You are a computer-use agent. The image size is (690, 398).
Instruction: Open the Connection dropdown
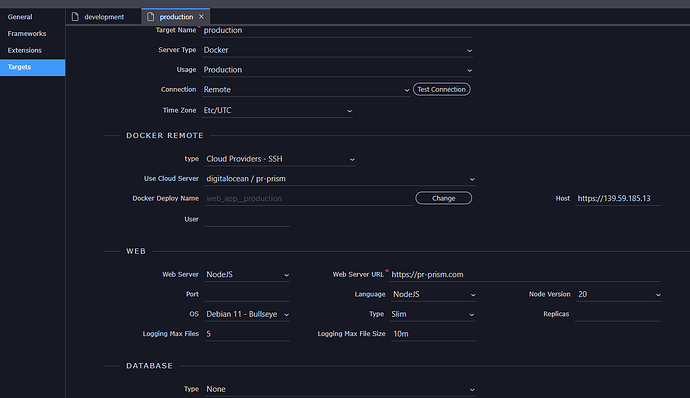(x=306, y=90)
